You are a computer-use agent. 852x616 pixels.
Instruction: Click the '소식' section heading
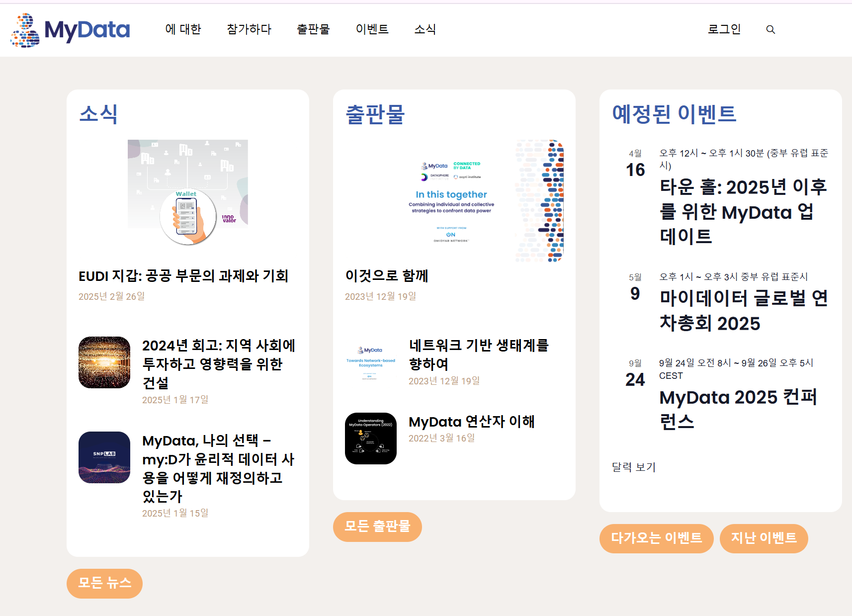point(98,114)
